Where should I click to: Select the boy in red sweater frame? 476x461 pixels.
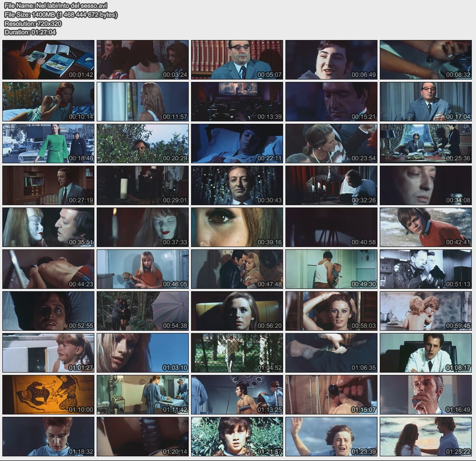pyautogui.click(x=425, y=227)
